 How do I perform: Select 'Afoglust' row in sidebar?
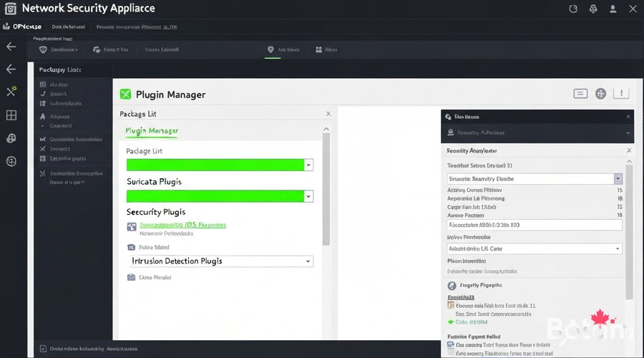[x=59, y=117]
